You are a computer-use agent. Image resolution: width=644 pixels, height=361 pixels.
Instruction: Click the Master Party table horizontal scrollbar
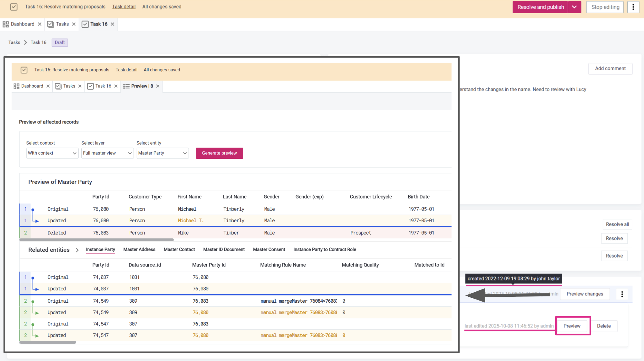point(97,240)
